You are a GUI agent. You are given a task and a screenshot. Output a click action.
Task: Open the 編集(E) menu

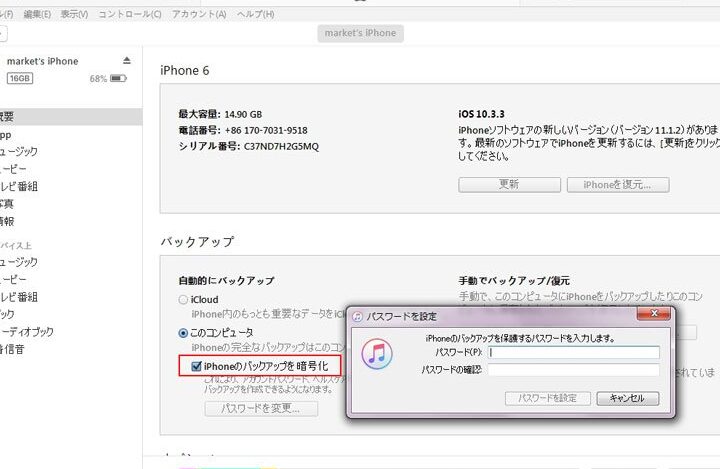[x=37, y=14]
